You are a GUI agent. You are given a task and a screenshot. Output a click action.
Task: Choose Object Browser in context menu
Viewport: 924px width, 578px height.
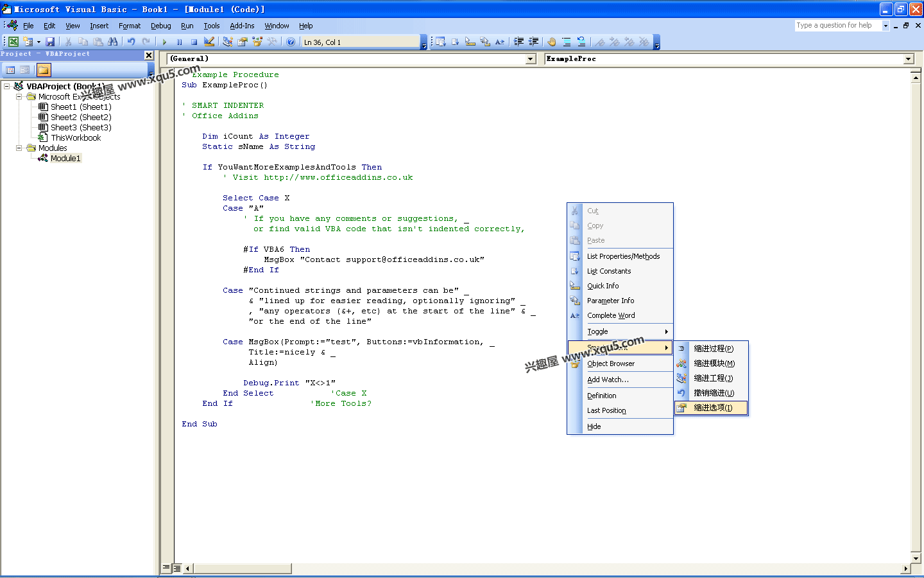point(620,363)
